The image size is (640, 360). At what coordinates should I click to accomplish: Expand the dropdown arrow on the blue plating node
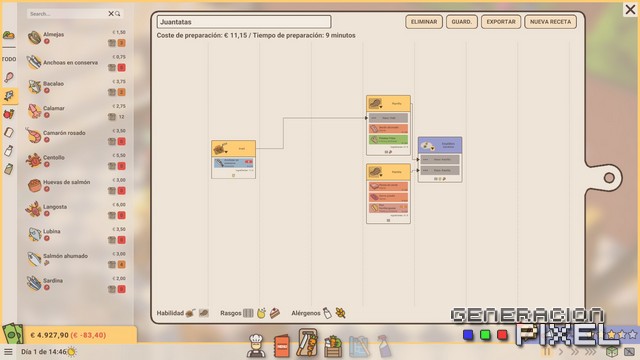coord(432,149)
